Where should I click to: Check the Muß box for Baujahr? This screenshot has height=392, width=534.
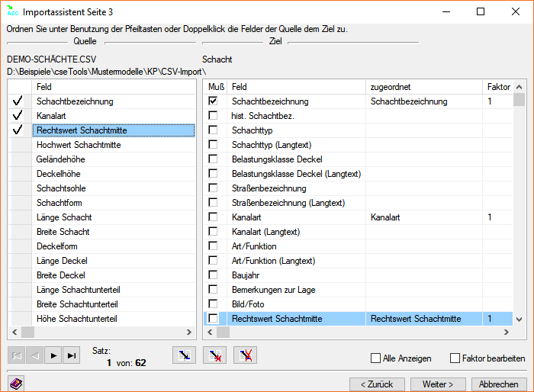[x=214, y=275]
